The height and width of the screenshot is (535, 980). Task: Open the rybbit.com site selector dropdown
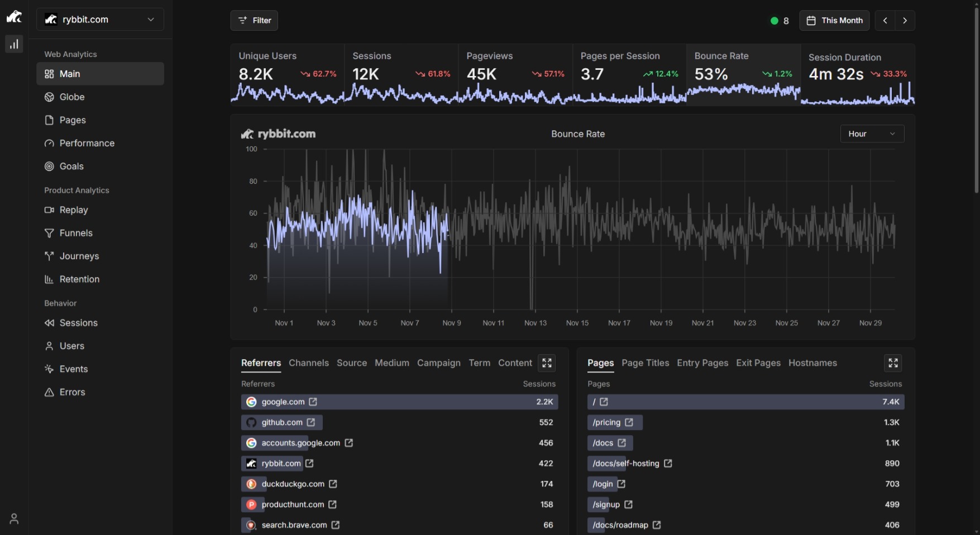coord(100,20)
